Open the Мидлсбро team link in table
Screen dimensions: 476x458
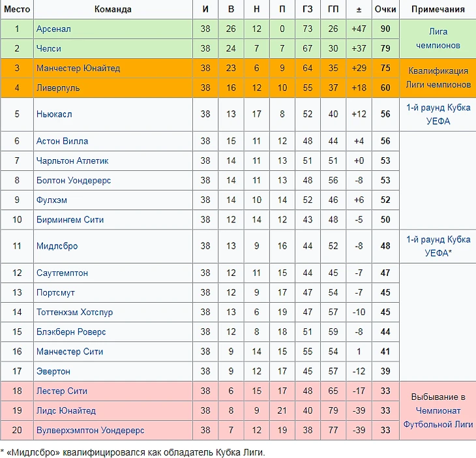pos(57,246)
